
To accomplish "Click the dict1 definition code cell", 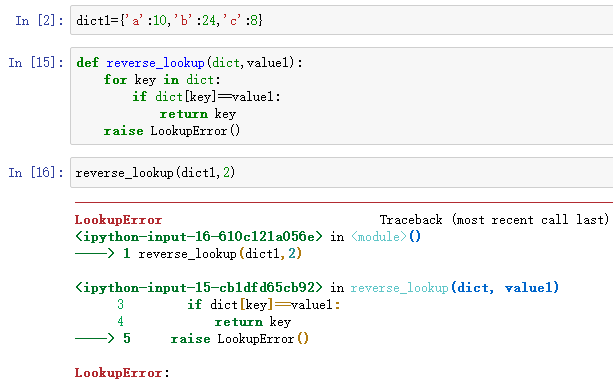I will tap(342, 20).
